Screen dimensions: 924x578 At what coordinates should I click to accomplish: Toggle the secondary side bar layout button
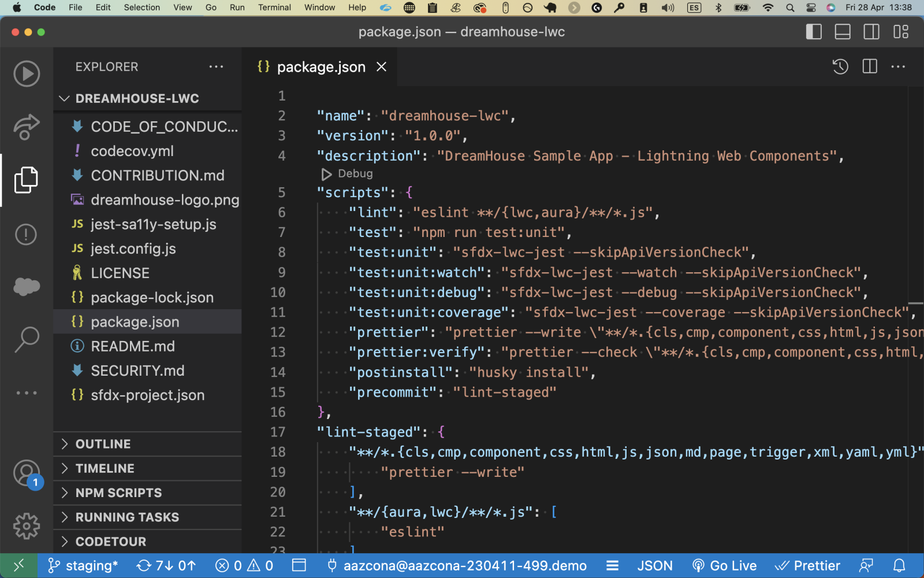(x=871, y=32)
